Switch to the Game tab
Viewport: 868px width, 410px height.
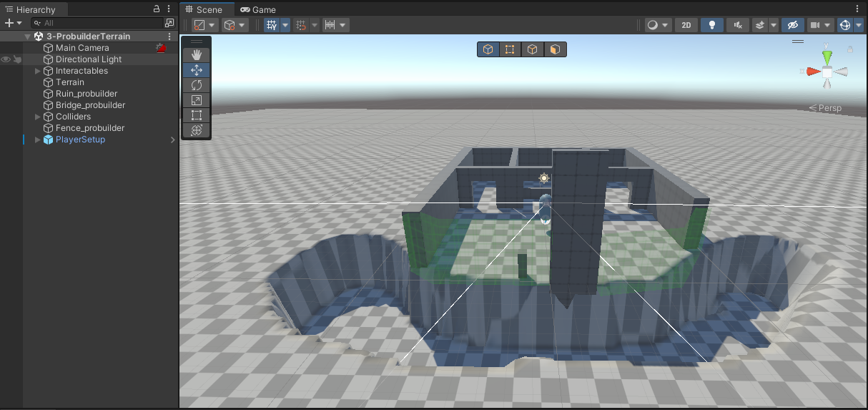click(258, 10)
